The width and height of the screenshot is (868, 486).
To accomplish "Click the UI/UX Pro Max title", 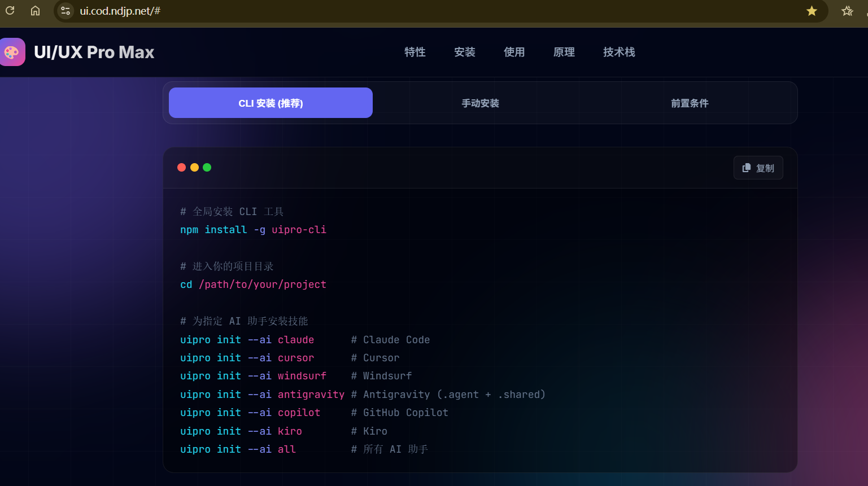I will click(95, 51).
